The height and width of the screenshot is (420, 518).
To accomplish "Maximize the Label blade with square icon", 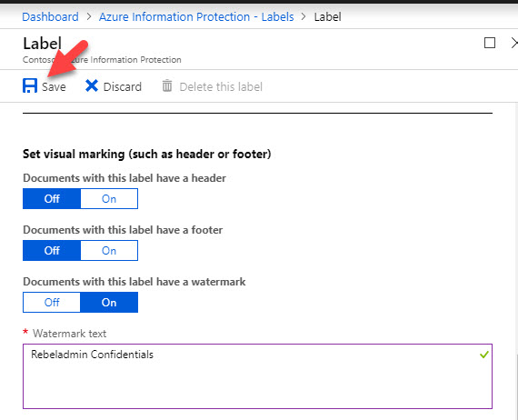I will click(489, 43).
